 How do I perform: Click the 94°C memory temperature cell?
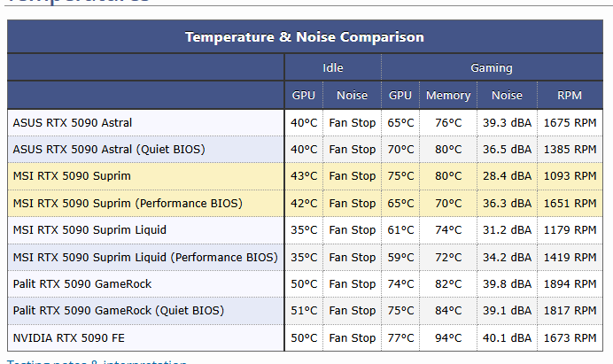(x=448, y=337)
